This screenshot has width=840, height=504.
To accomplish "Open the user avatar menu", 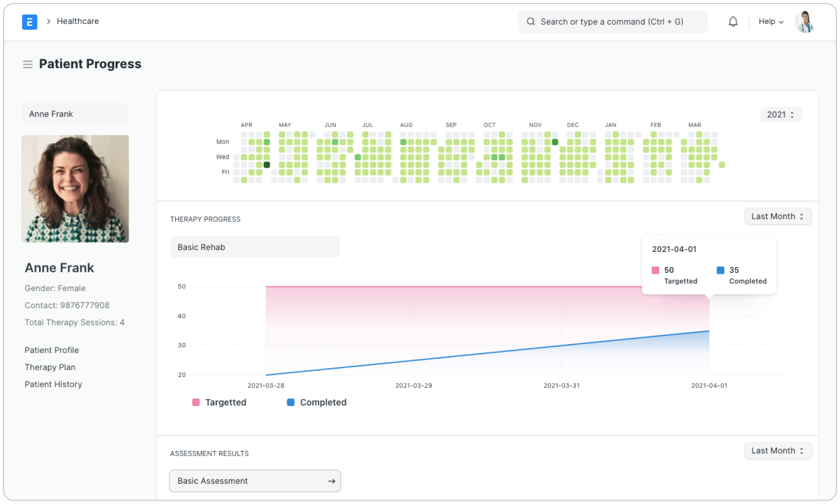I will click(x=804, y=22).
